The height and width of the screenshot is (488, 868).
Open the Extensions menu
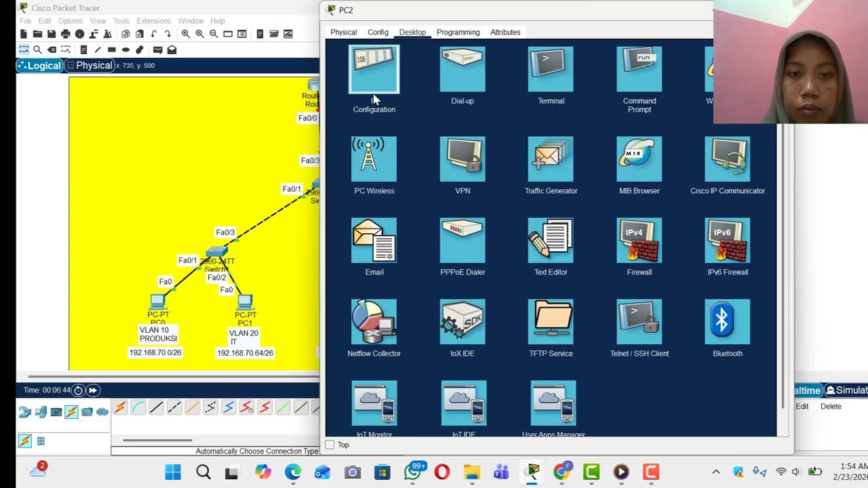(x=153, y=21)
